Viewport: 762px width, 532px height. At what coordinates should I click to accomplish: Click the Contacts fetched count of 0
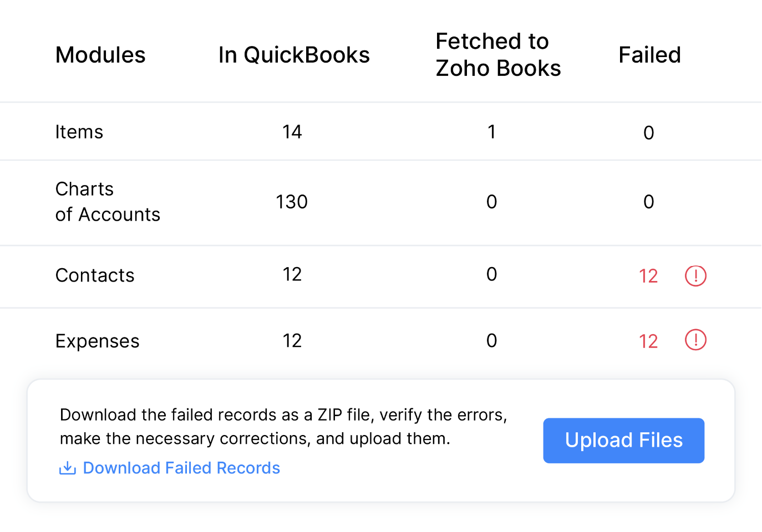click(x=491, y=275)
